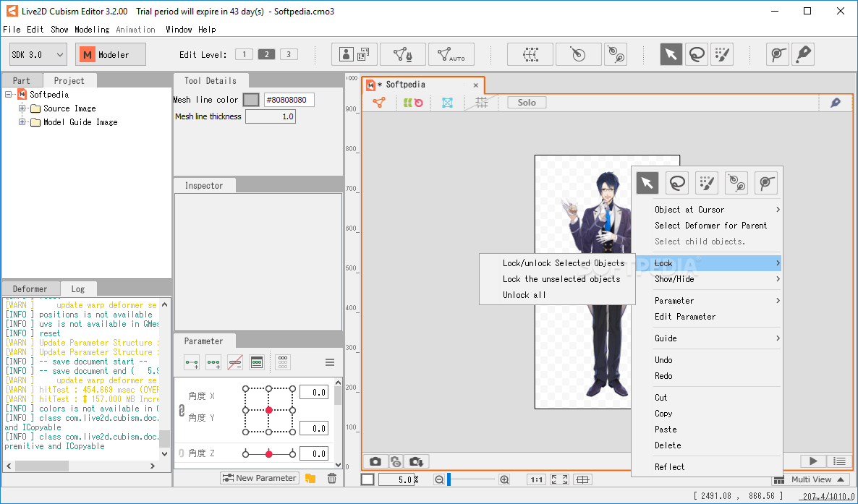Select the manual mesh edit tool
Viewport: 858px width, 504px height.
pos(403,54)
